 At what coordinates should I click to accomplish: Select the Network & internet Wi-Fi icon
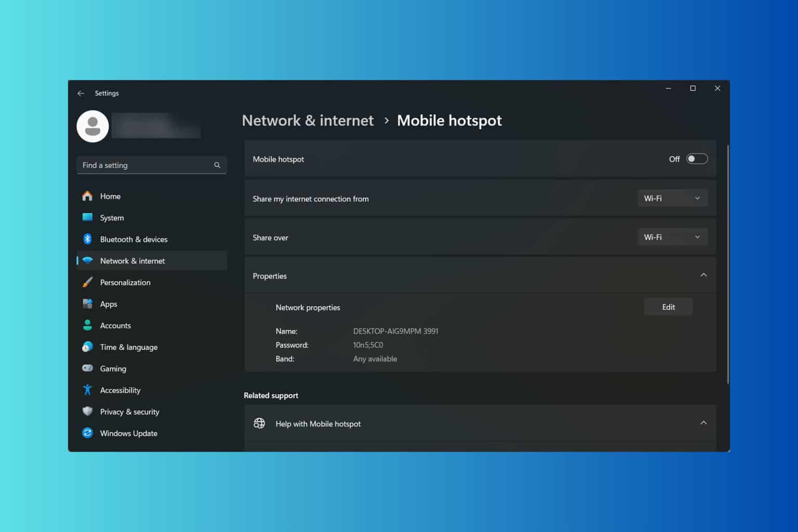click(87, 260)
